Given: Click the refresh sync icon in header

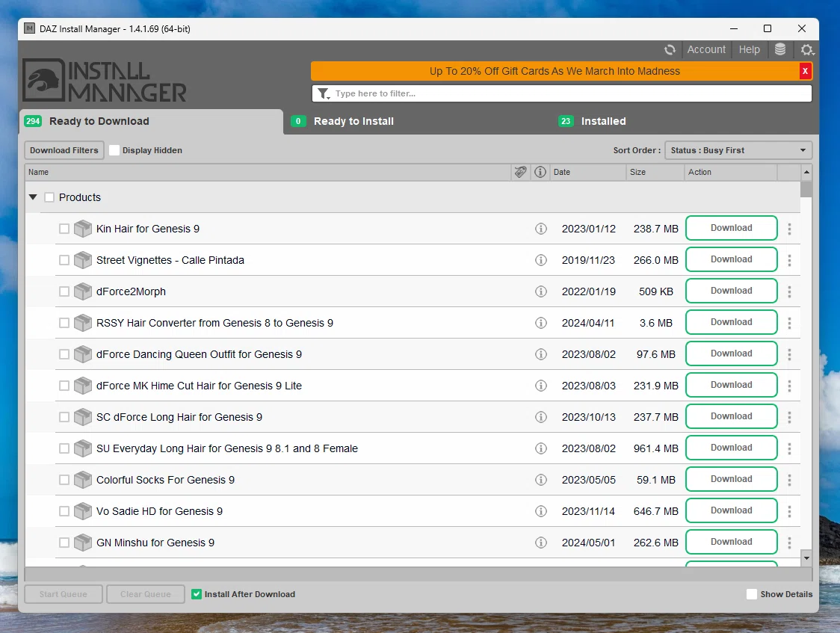Looking at the screenshot, I should point(670,50).
